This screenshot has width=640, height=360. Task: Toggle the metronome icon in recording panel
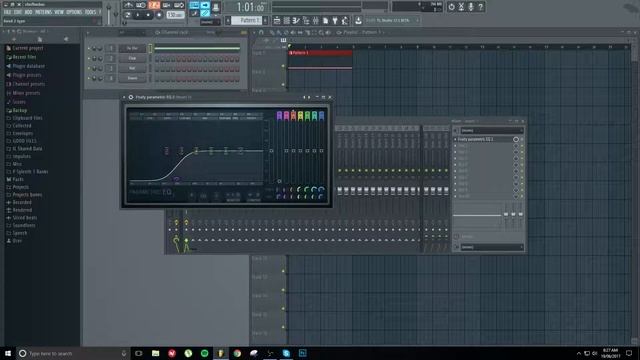point(129,5)
